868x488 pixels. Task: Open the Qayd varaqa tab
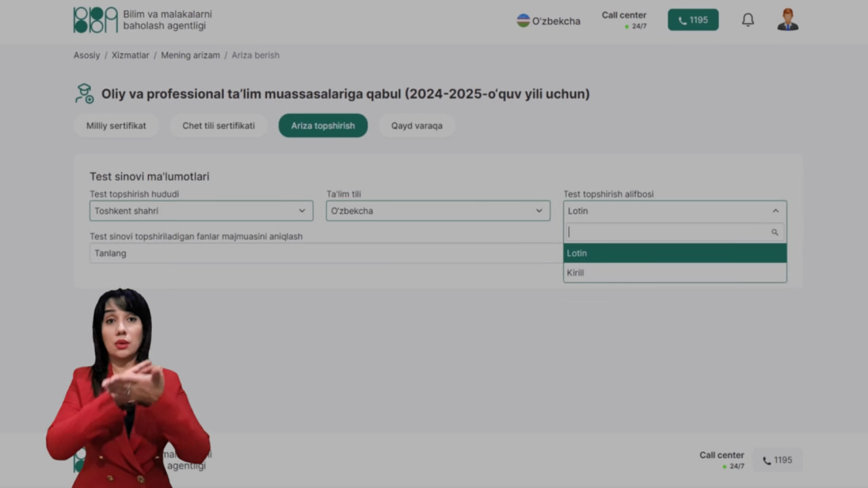(x=416, y=125)
